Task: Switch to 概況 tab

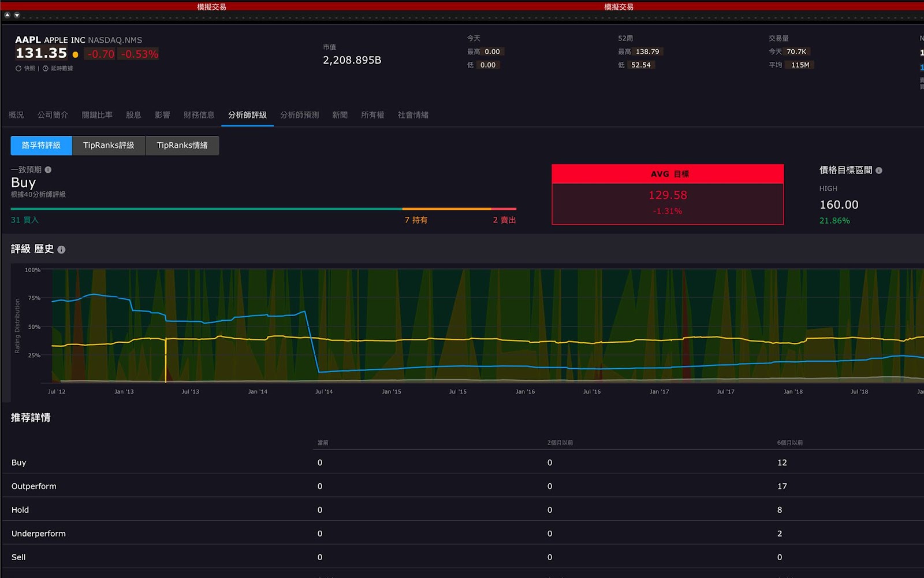Action: pos(16,115)
